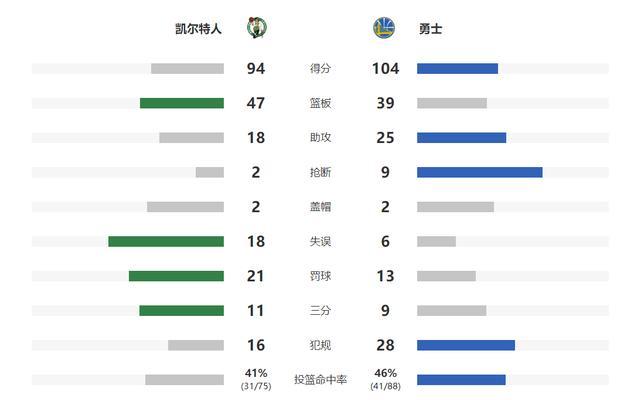Click the 罚球 stat label
This screenshot has height=400, width=641.
tap(320, 276)
